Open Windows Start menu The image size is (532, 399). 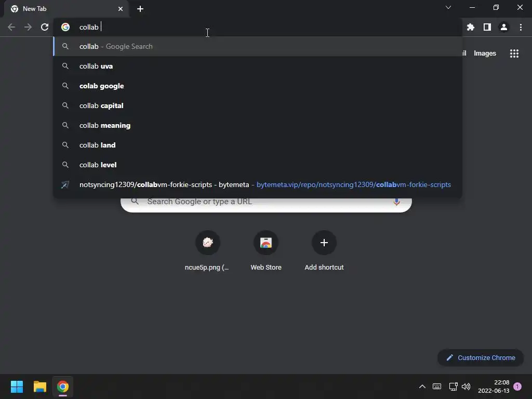(17, 387)
